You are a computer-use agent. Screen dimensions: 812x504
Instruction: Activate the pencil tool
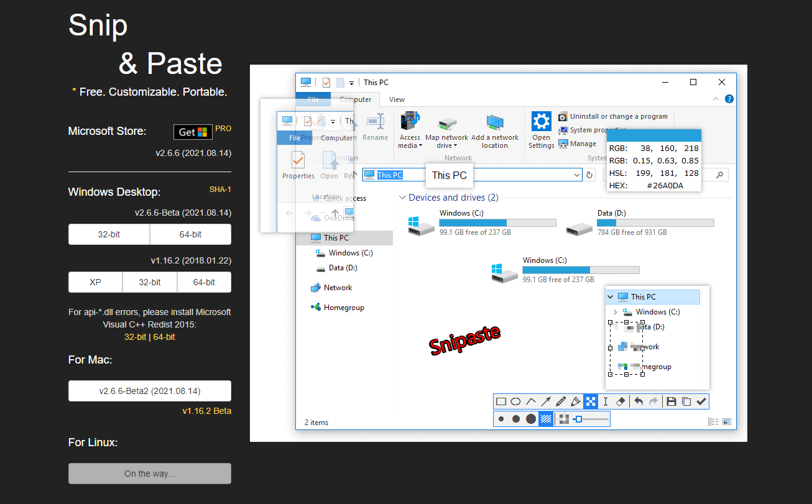tap(561, 401)
